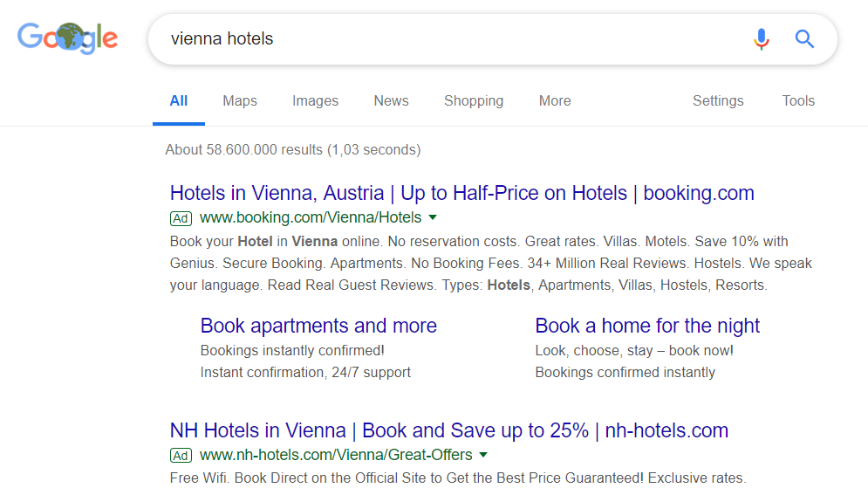Screen dimensions: 868x495
Task: Expand the booking.com URL dropdown arrow
Action: tap(433, 217)
